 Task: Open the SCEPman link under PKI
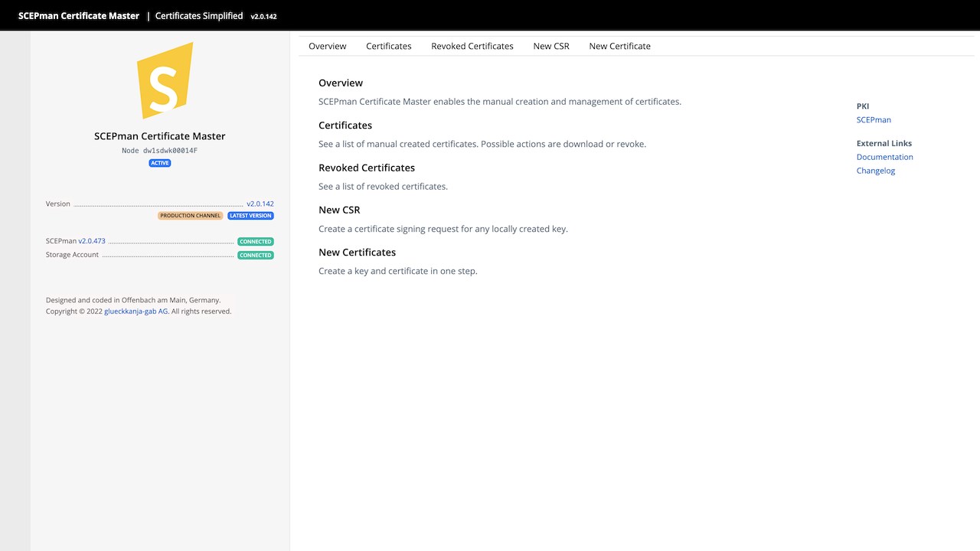click(x=874, y=120)
